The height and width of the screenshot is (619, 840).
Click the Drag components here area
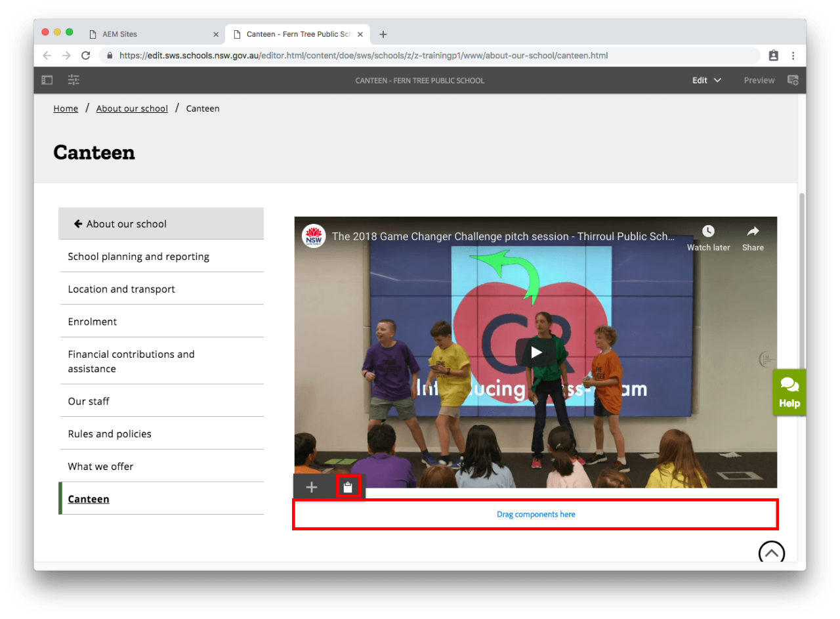coord(535,514)
